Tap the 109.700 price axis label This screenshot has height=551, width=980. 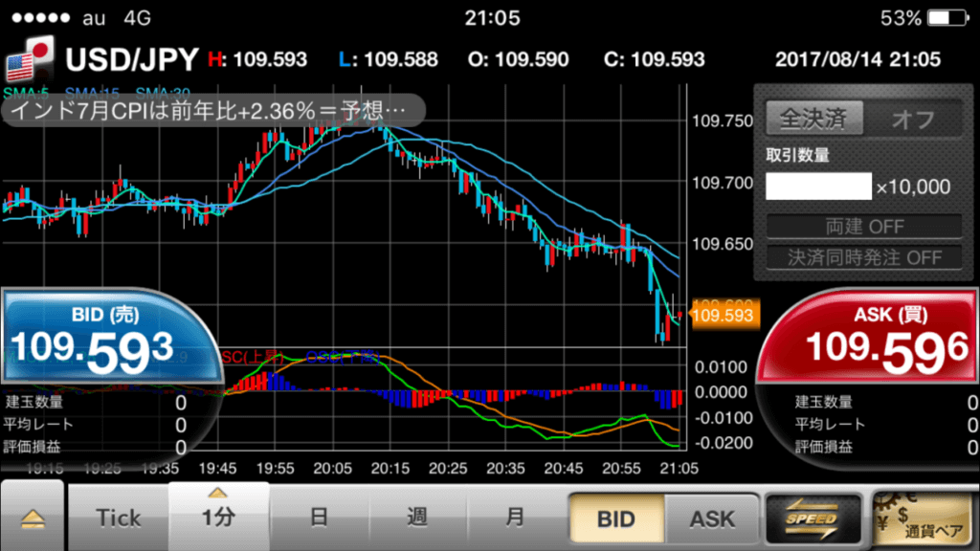722,183
